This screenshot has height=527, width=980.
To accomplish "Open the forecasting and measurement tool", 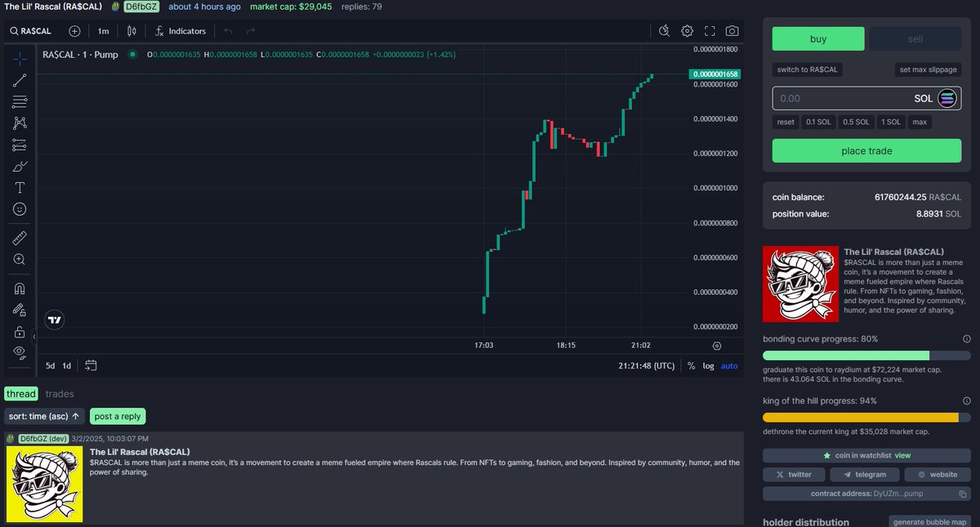I will click(x=20, y=145).
